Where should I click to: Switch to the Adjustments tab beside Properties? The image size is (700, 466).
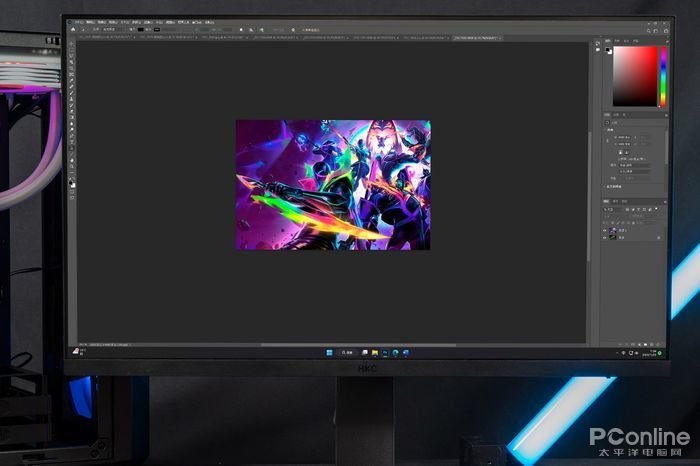(x=616, y=115)
